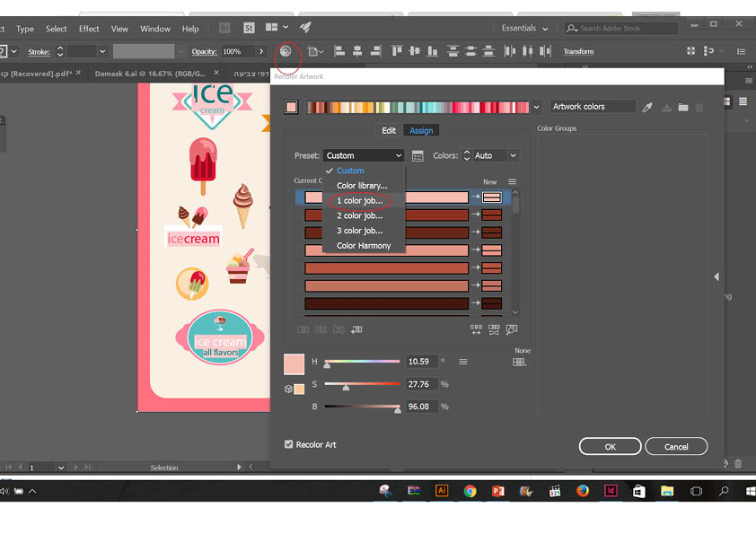Open the color reduction options icon next to Preset

click(x=418, y=156)
